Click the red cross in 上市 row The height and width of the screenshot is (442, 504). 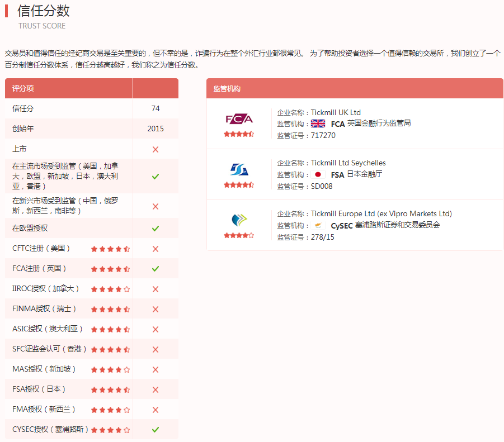pos(156,149)
